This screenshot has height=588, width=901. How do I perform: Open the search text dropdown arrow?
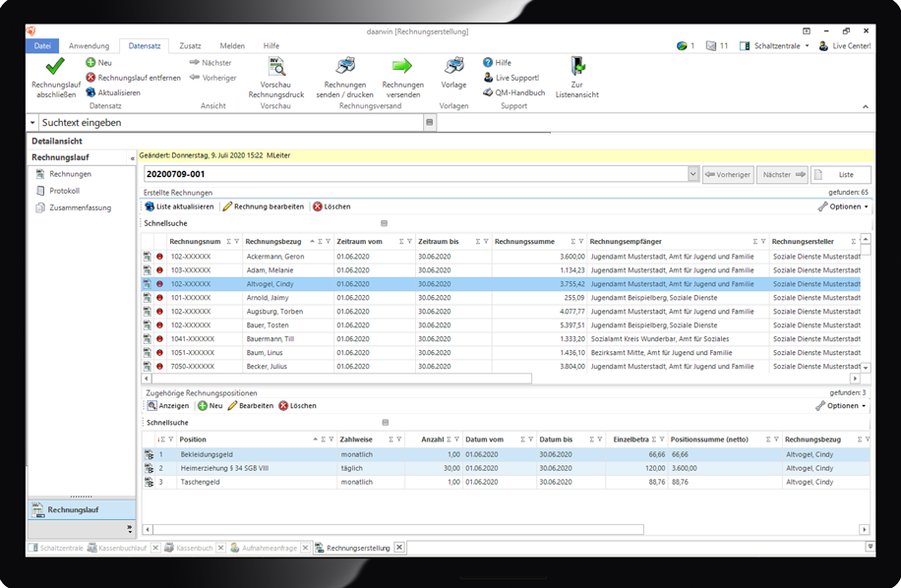pyautogui.click(x=32, y=123)
